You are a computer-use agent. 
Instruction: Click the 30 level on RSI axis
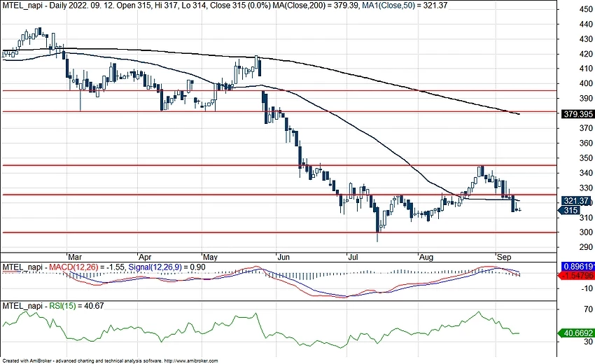click(x=588, y=342)
